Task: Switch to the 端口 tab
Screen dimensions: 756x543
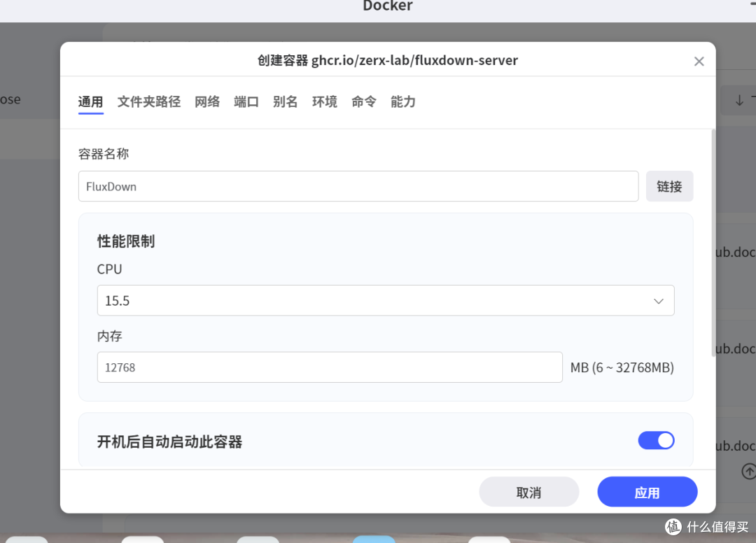Action: pyautogui.click(x=246, y=101)
